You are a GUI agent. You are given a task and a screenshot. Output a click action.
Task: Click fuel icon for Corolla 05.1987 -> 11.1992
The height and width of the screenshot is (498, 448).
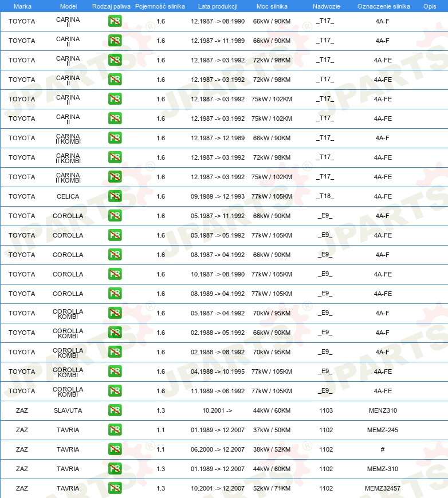point(115,216)
